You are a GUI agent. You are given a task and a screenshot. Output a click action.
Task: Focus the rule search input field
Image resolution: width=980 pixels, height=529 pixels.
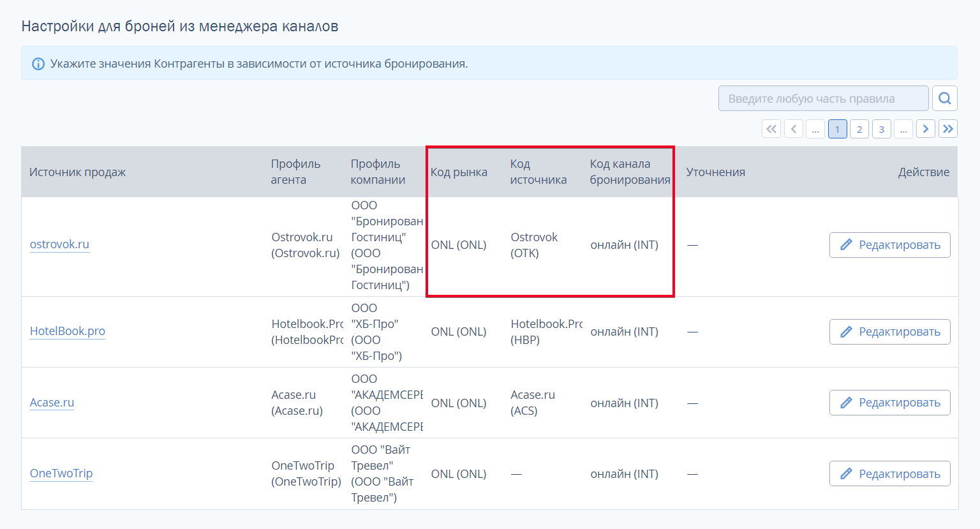pos(824,98)
